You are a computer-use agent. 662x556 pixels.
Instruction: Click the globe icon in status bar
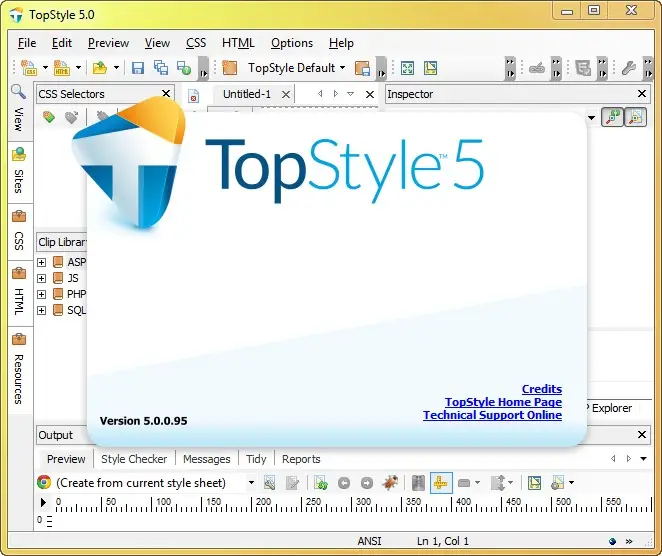(x=613, y=541)
